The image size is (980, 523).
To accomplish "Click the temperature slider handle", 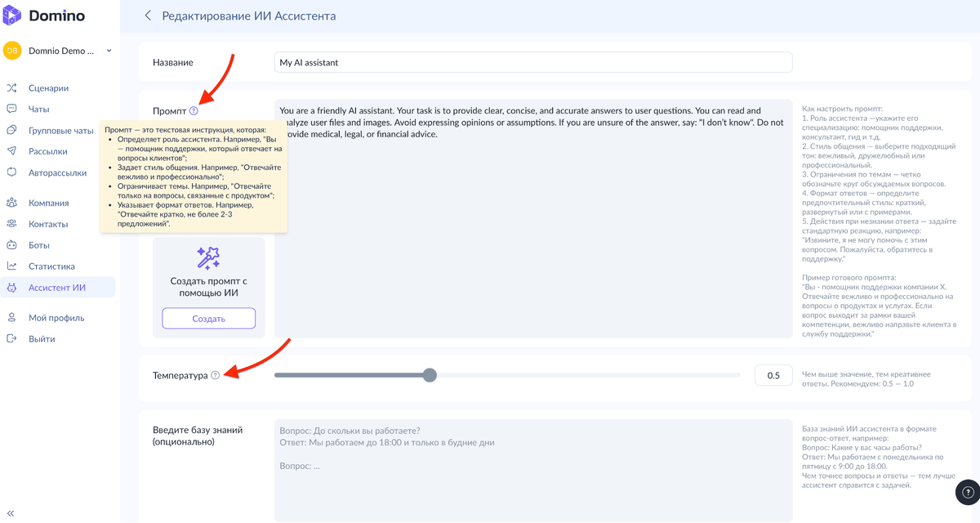I will 430,375.
